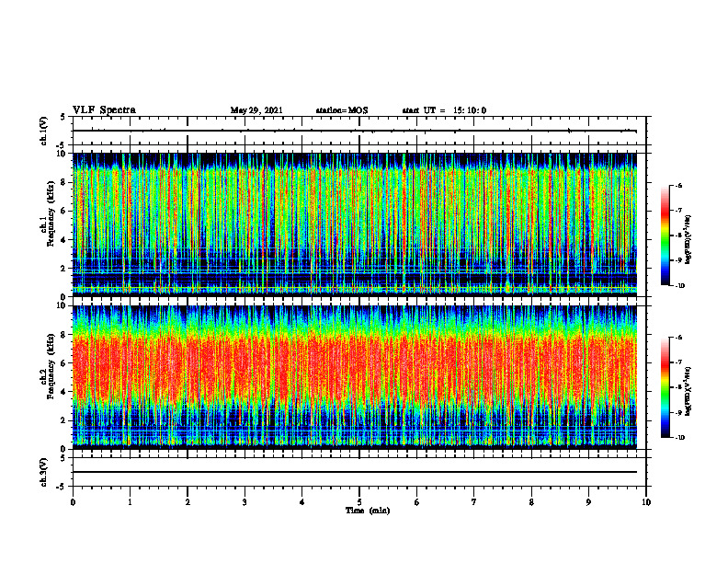
Task: Click time axis tick label "8"
Action: click(x=531, y=502)
